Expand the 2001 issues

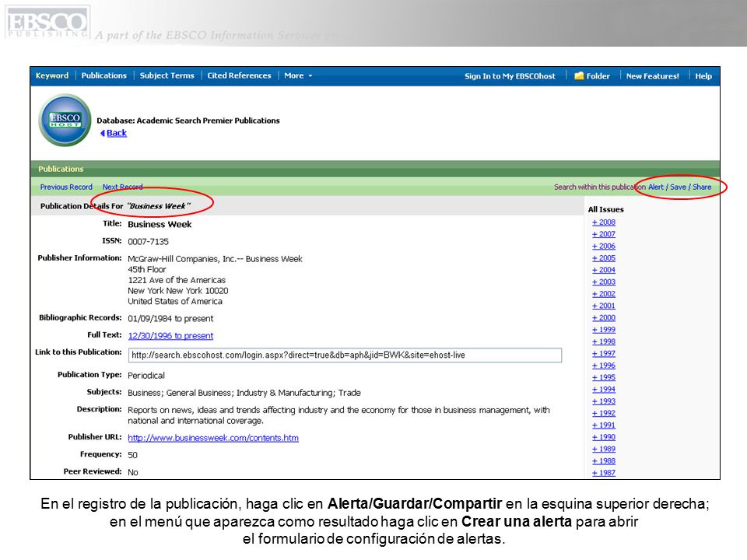tap(604, 306)
